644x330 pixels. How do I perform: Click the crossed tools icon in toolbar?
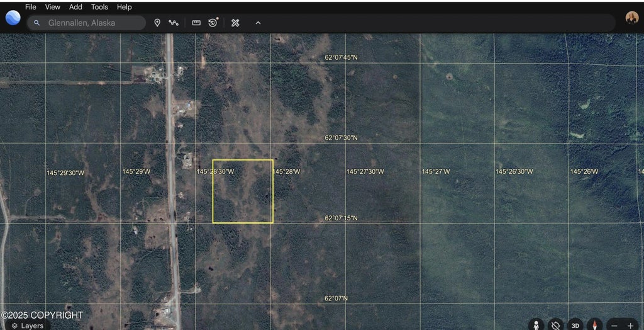click(235, 23)
